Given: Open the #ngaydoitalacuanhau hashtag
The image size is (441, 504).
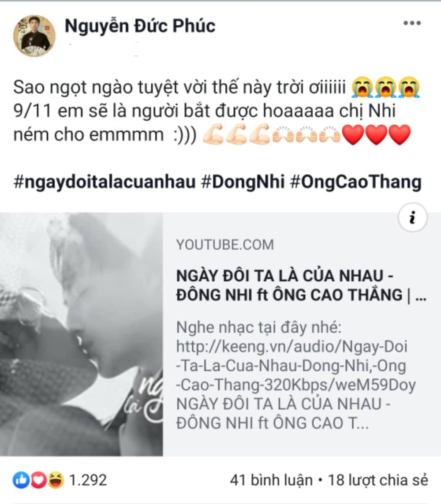Looking at the screenshot, I should tap(105, 182).
